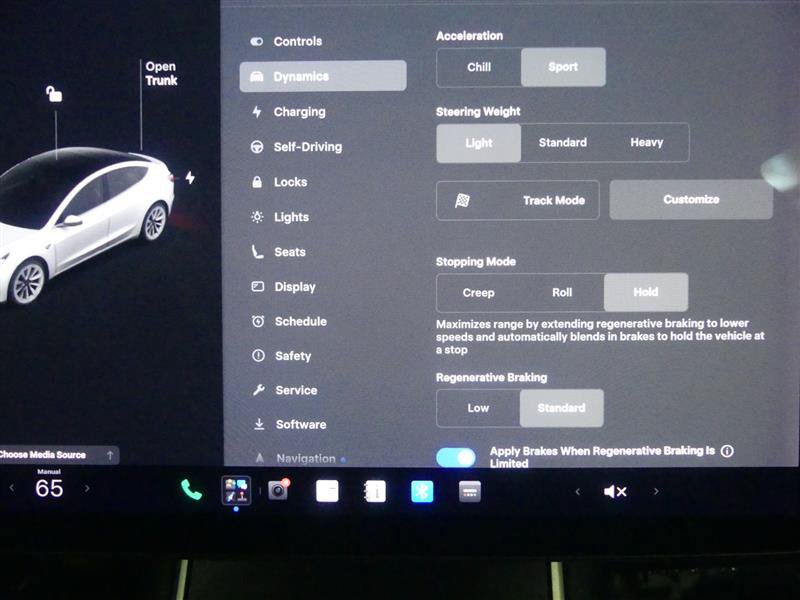Set regenerative braking to Low
800x600 pixels.
(478, 408)
